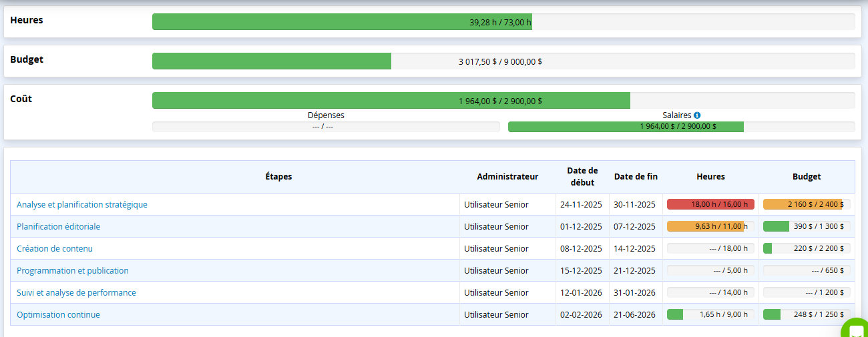Click the Date de début column header
868x337 pixels.
point(582,177)
